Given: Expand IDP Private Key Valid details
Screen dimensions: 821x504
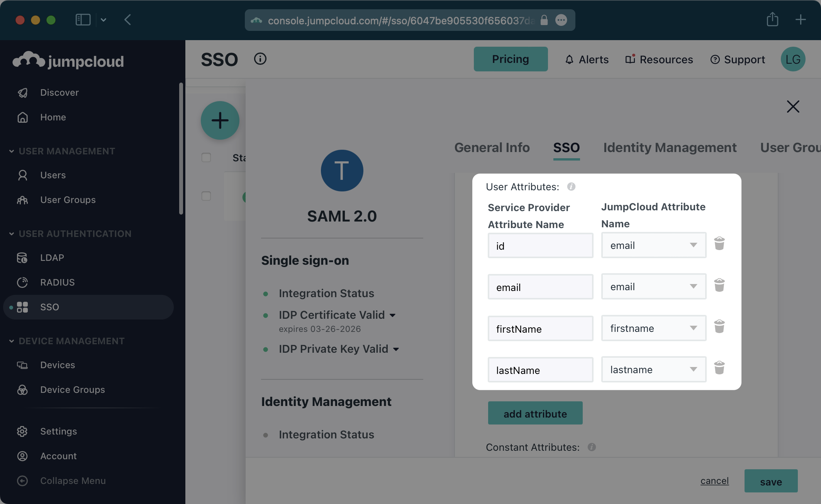Looking at the screenshot, I should (397, 348).
